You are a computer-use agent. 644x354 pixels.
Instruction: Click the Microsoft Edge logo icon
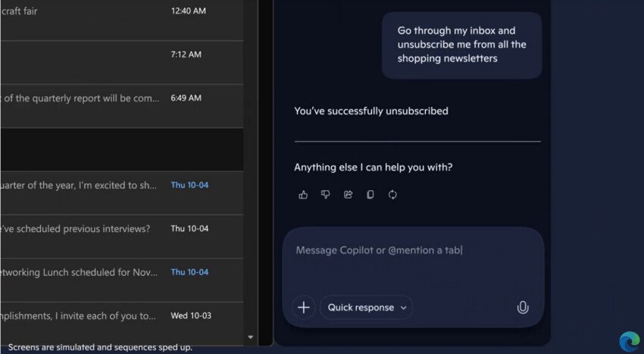coord(628,341)
